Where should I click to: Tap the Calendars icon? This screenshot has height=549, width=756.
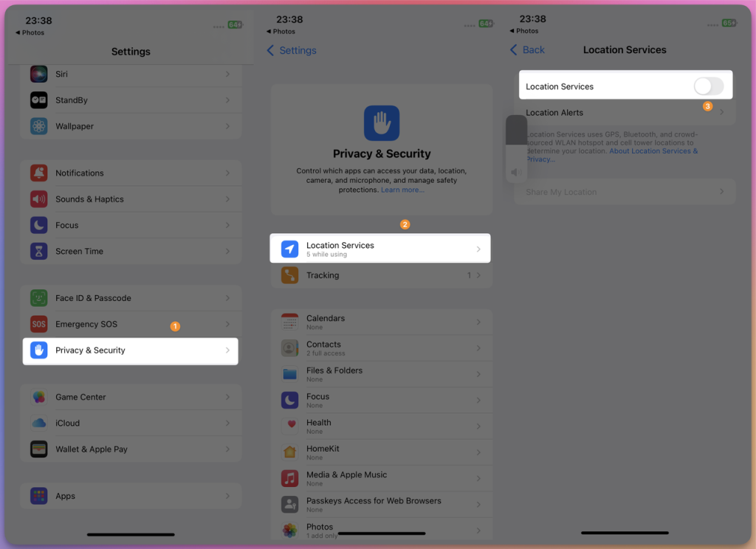coord(289,322)
